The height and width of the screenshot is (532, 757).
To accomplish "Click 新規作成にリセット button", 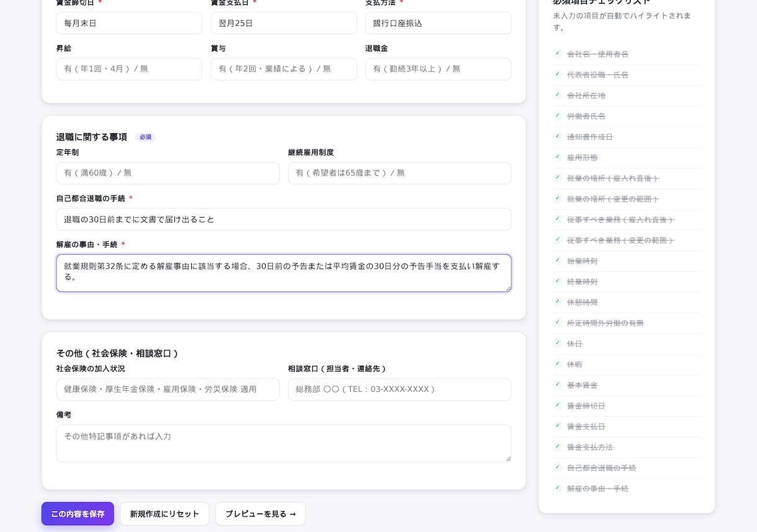I will [x=164, y=513].
